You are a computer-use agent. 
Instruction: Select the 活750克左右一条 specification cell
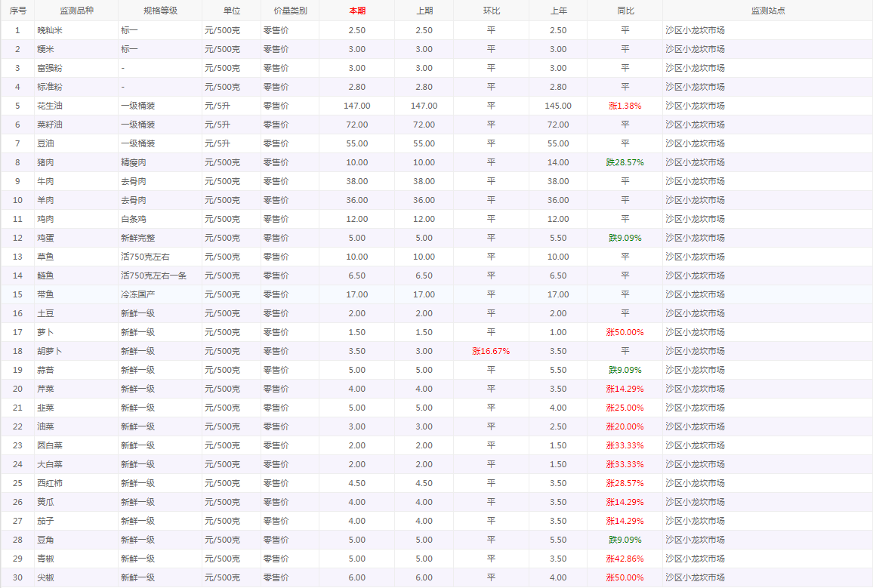coord(154,276)
